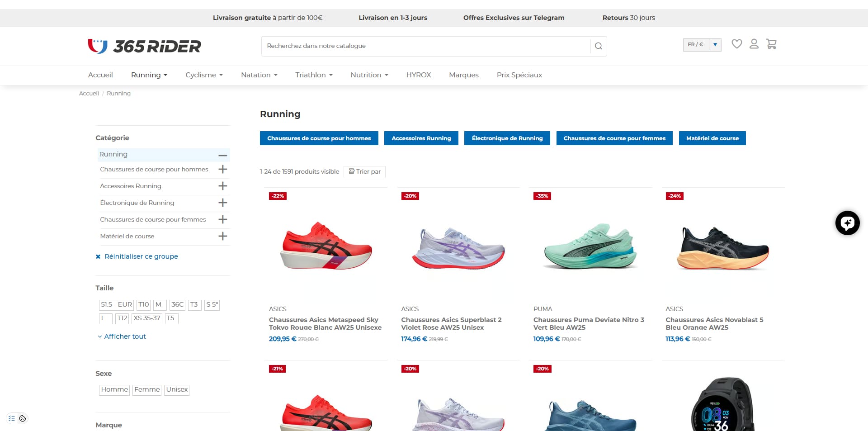868x431 pixels.
Task: Click the search magnifier icon
Action: (x=598, y=46)
